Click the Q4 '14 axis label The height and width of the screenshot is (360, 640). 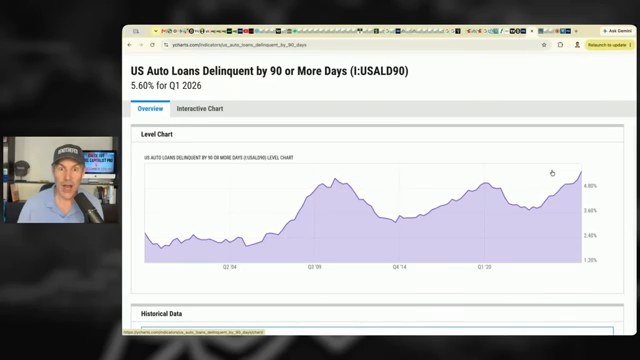point(399,267)
